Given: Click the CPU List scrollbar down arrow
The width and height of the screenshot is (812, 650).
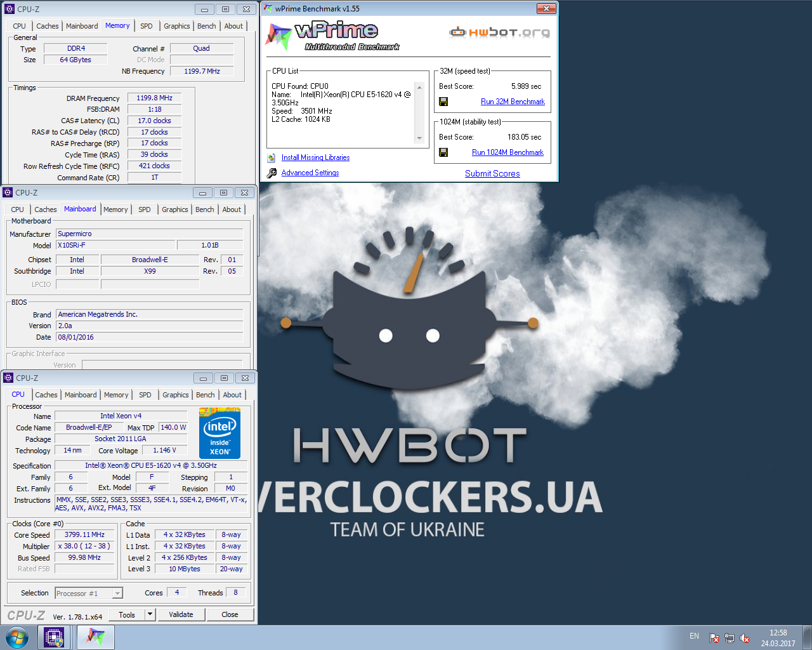Looking at the screenshot, I should click(x=419, y=138).
